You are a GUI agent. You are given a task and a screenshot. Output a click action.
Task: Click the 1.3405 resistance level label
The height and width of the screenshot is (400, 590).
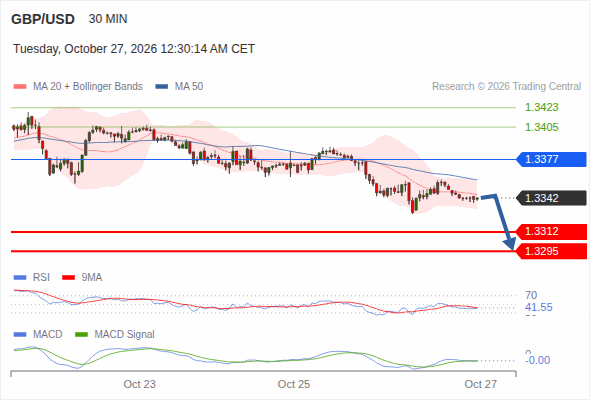541,127
